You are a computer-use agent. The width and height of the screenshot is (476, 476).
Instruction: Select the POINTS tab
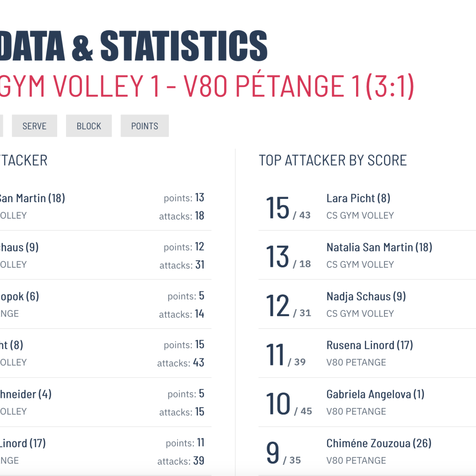click(145, 126)
